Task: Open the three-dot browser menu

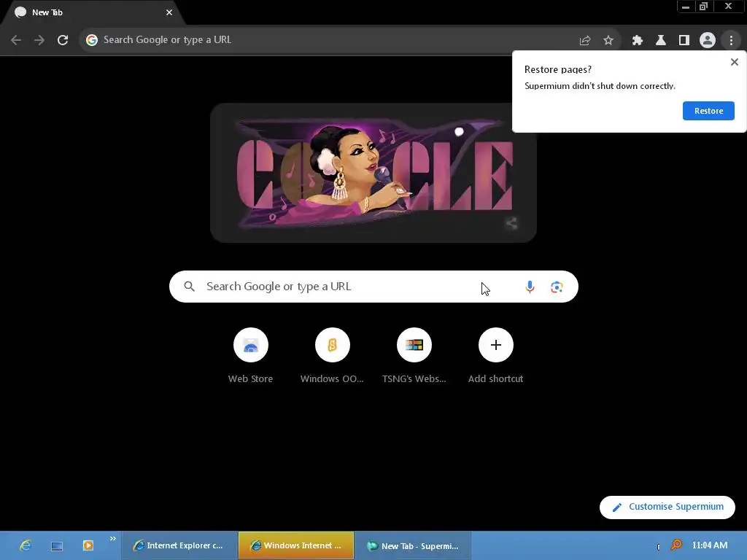Action: 731,41
